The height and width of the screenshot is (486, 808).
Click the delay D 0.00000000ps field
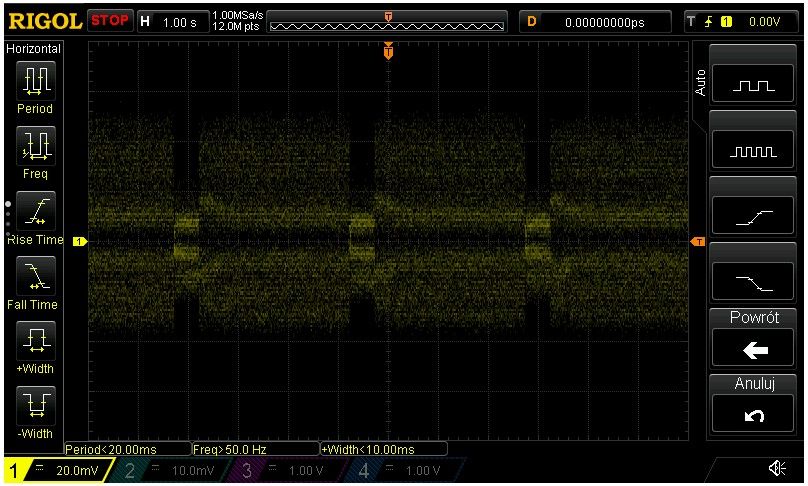[x=596, y=22]
